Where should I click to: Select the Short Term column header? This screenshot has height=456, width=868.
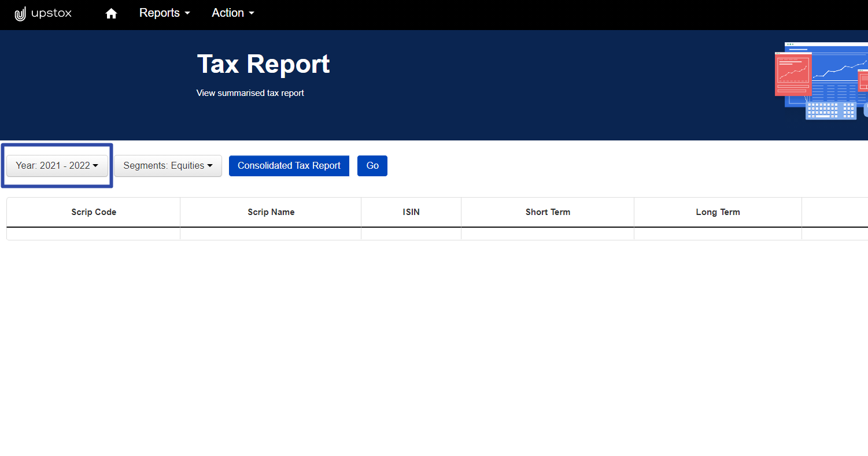pyautogui.click(x=548, y=212)
